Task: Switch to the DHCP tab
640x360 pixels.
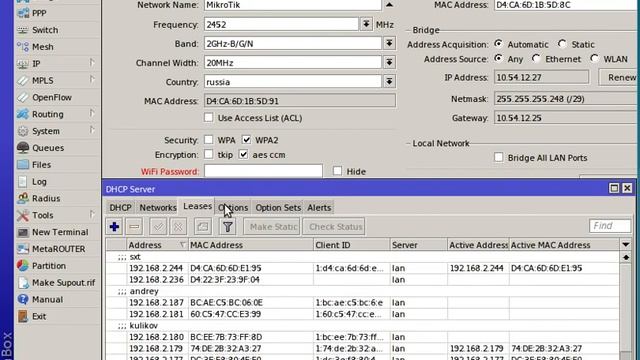Action: tap(120, 207)
